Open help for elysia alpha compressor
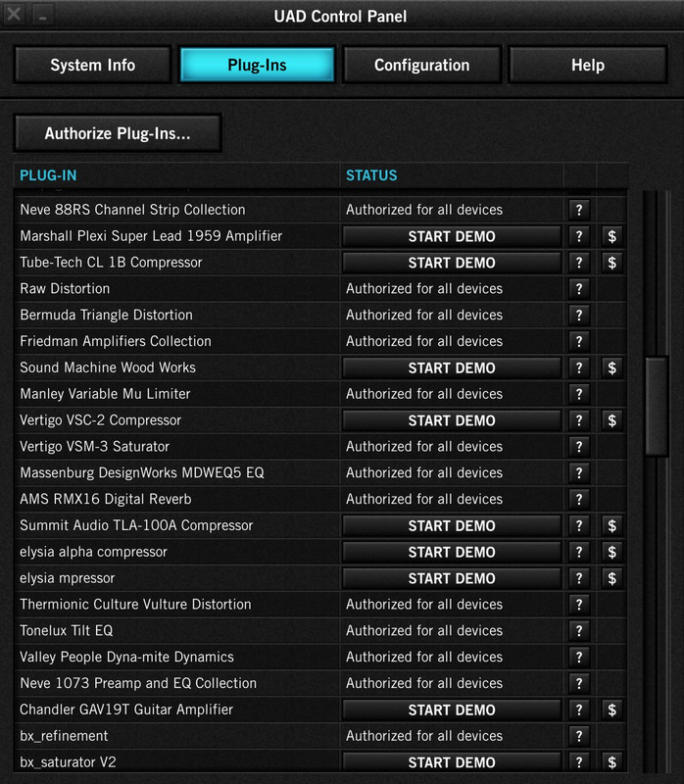 579,552
